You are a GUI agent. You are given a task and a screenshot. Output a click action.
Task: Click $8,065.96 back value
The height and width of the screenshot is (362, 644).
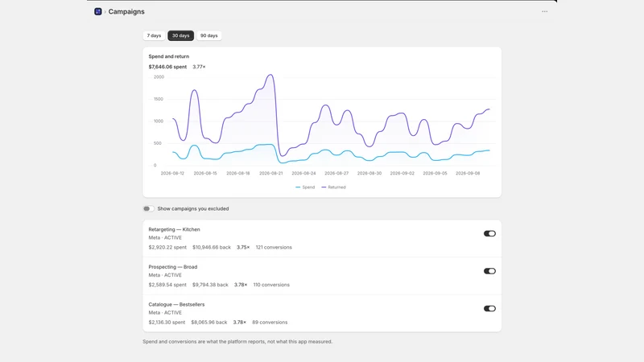tap(209, 323)
